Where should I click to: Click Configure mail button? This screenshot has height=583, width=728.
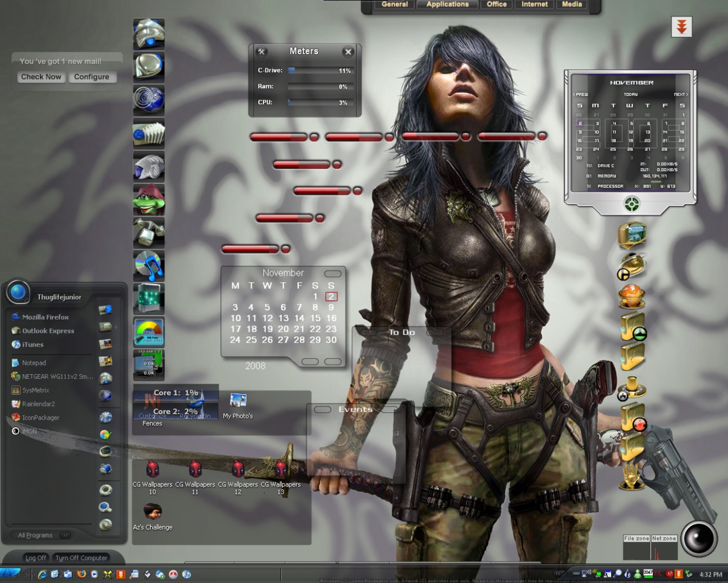92,77
